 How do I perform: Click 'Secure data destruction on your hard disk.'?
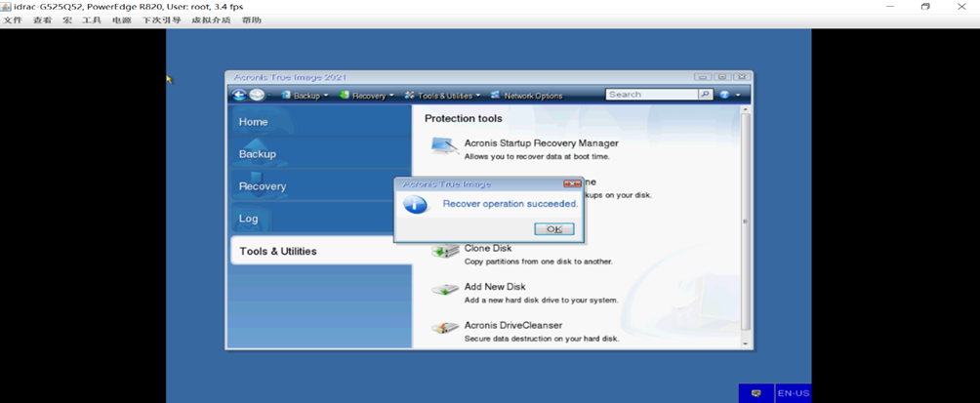pyautogui.click(x=542, y=339)
